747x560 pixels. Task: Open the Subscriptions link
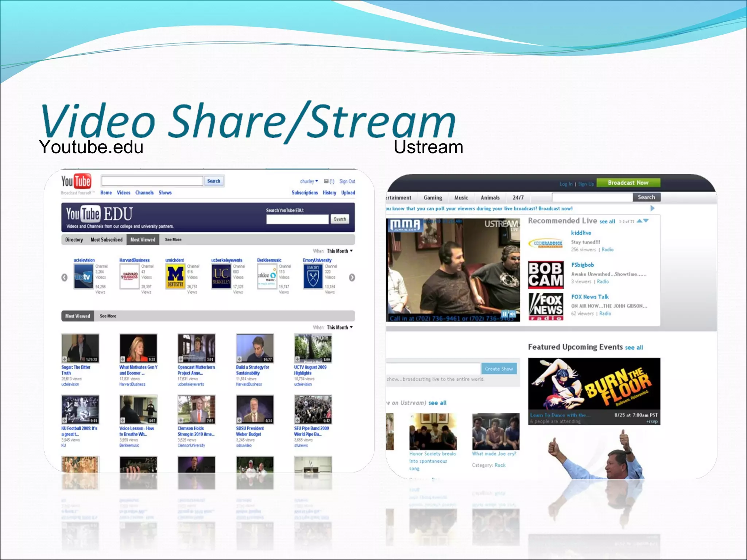[x=305, y=192]
